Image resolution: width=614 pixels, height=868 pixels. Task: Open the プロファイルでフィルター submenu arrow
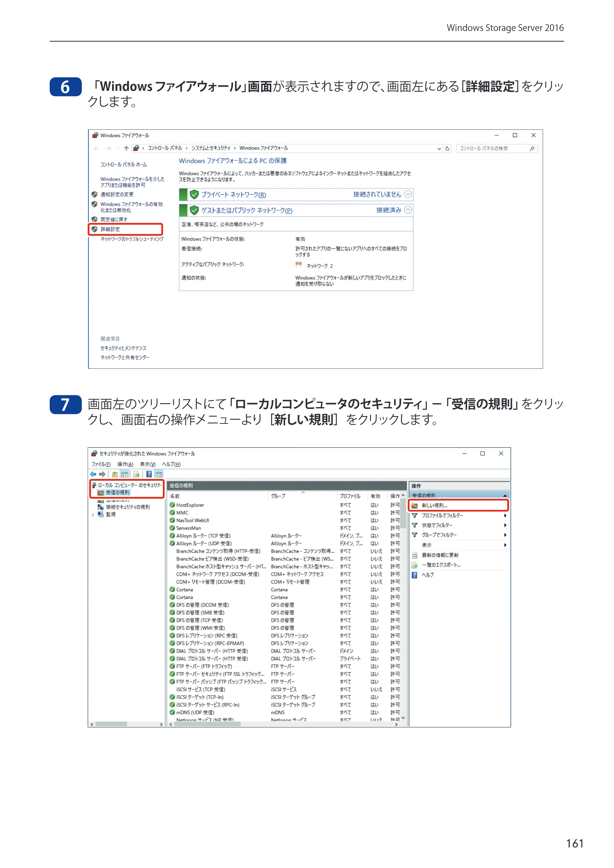click(505, 516)
